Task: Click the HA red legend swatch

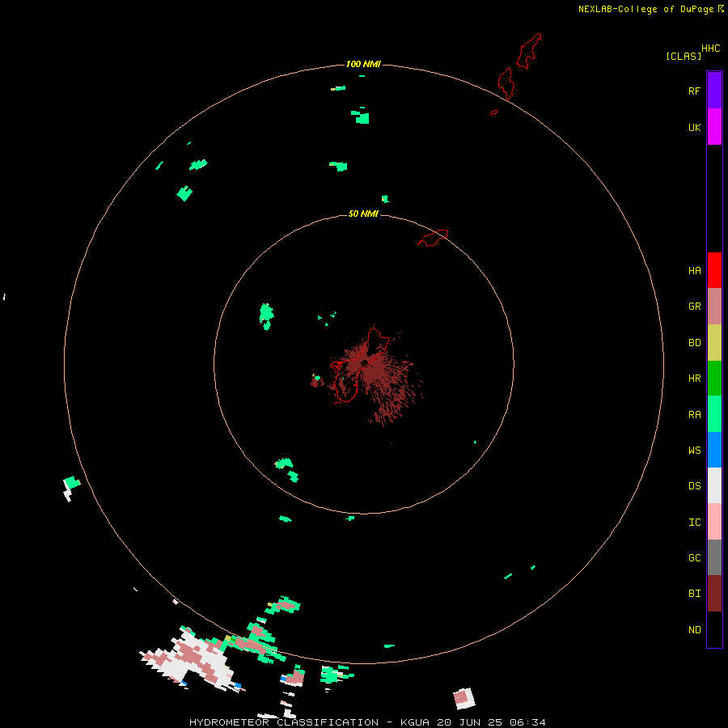Action: point(714,270)
